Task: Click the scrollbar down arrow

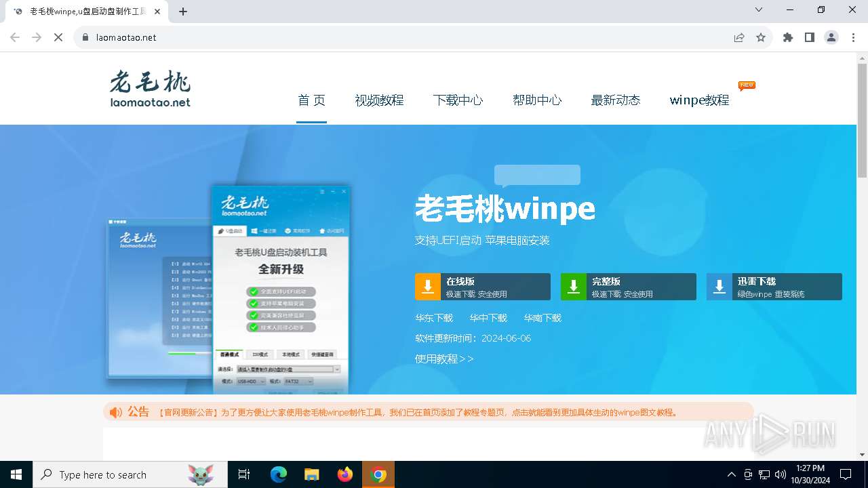Action: point(862,454)
